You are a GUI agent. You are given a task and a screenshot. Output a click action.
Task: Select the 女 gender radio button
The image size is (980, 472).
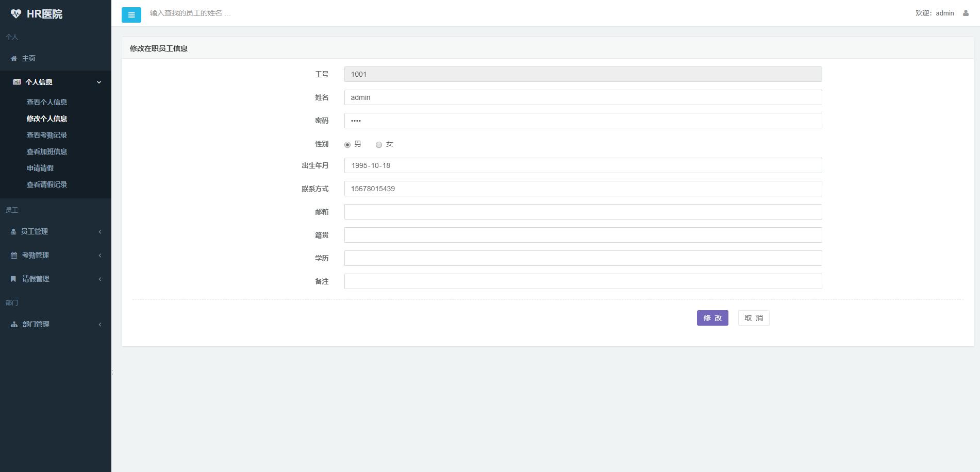[379, 145]
